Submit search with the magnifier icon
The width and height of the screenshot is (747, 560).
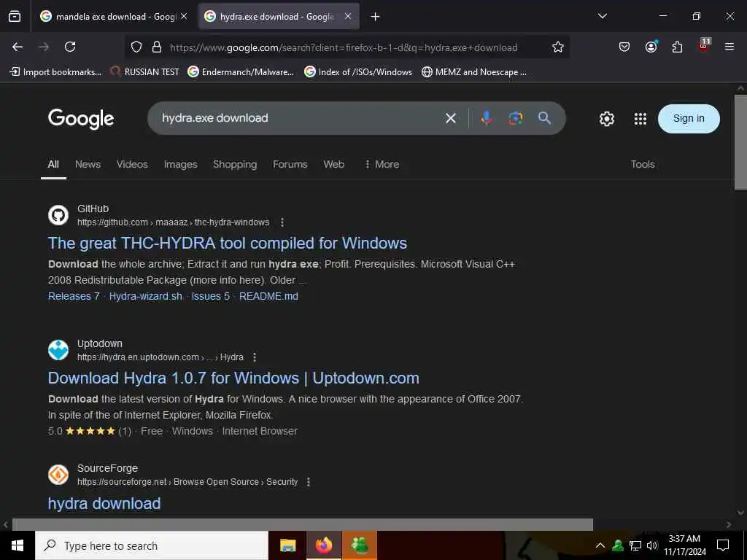tap(544, 118)
